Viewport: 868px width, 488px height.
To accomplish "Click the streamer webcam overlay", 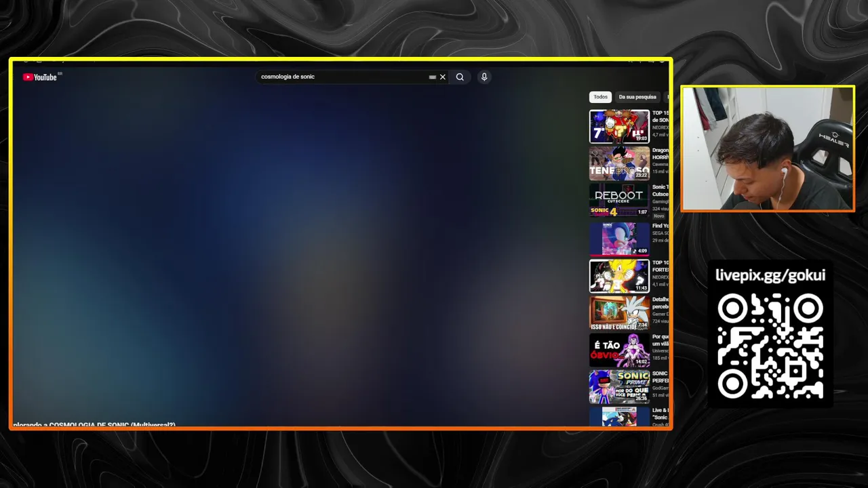I will pos(768,148).
